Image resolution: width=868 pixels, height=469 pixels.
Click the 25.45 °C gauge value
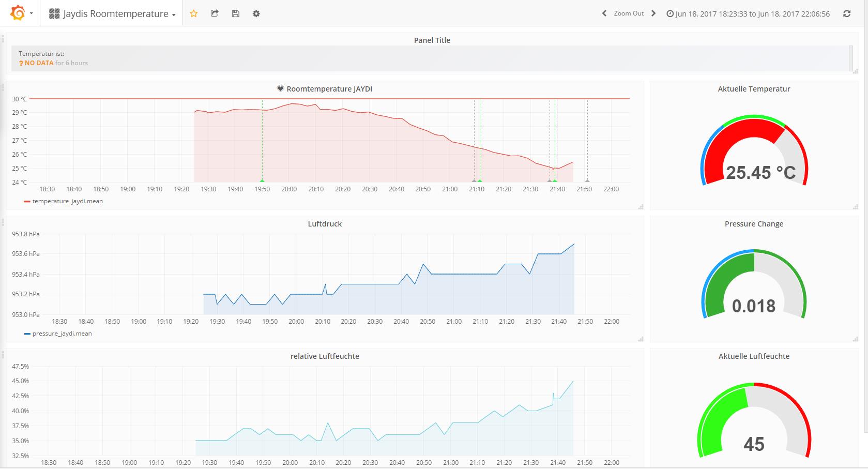pos(760,172)
